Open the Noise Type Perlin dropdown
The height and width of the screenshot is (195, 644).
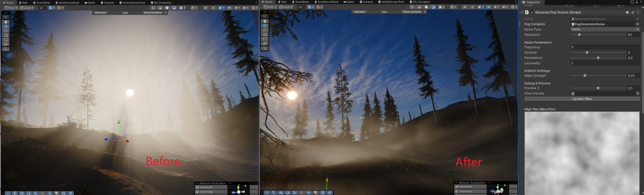click(x=605, y=29)
